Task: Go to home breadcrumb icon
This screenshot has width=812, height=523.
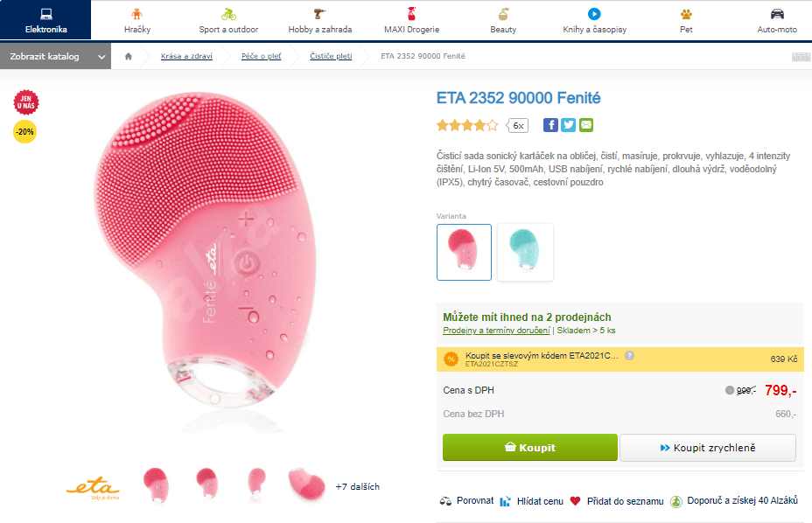Action: tap(129, 57)
